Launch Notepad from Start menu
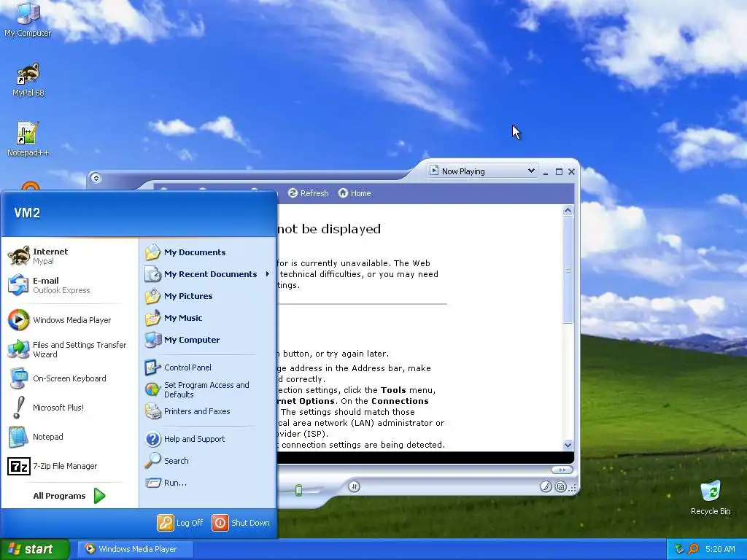 tap(70, 437)
